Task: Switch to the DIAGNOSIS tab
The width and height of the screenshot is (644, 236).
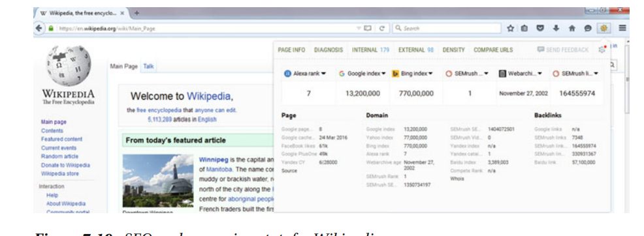Action: tap(329, 50)
